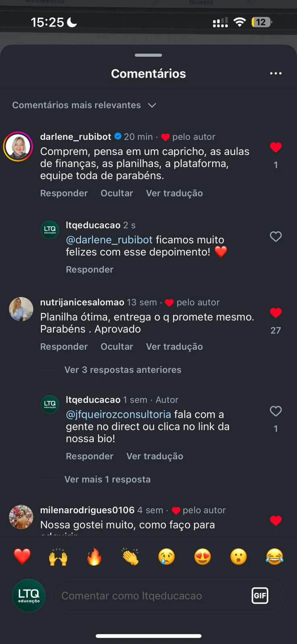Image resolution: width=297 pixels, height=644 pixels.
Task: Select the fire emoji reaction
Action: click(x=94, y=557)
